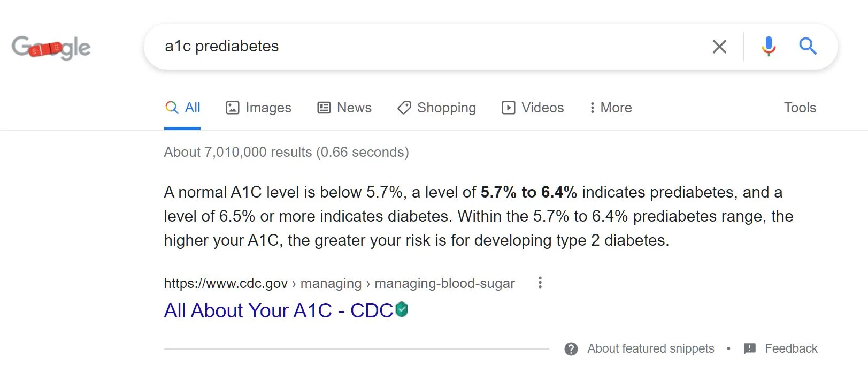This screenshot has width=868, height=379.
Task: Click inside the a1c prediabetes search field
Action: point(428,47)
